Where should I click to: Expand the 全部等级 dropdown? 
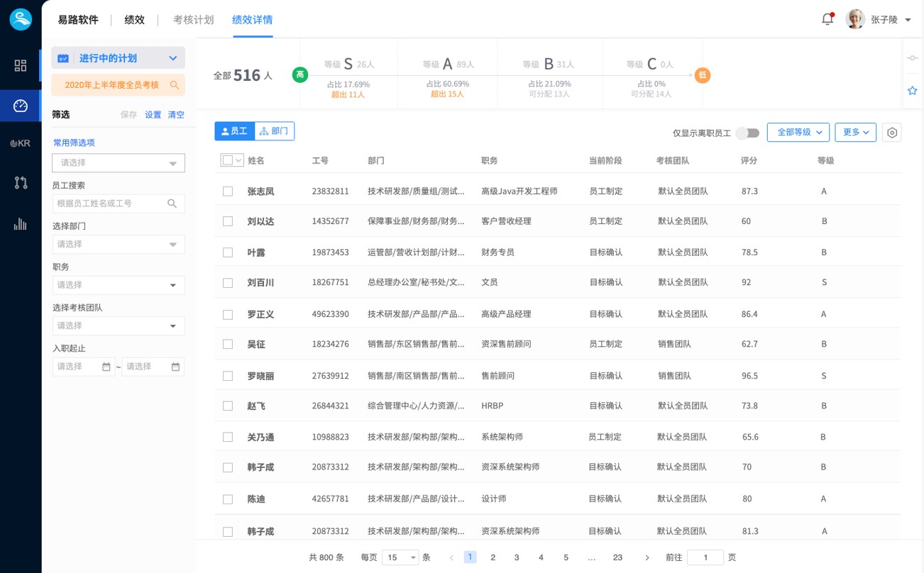[798, 133]
